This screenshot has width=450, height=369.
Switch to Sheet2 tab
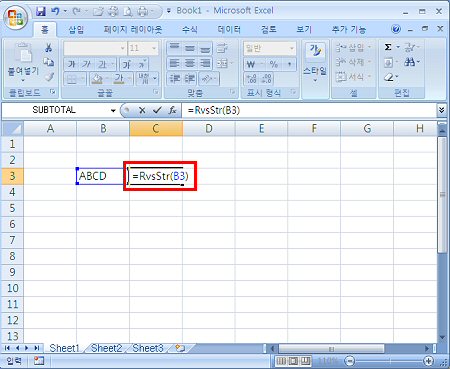[106, 348]
